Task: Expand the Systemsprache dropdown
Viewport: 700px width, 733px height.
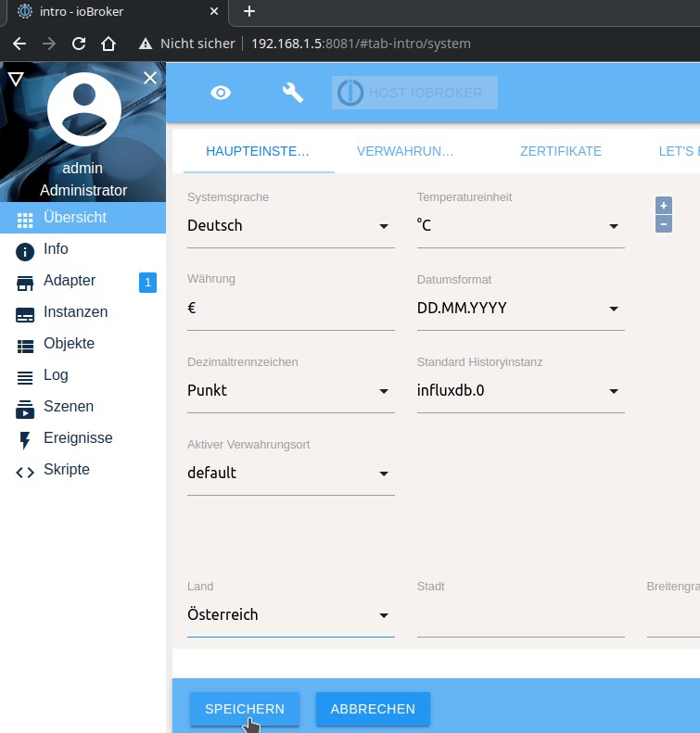Action: tap(290, 226)
